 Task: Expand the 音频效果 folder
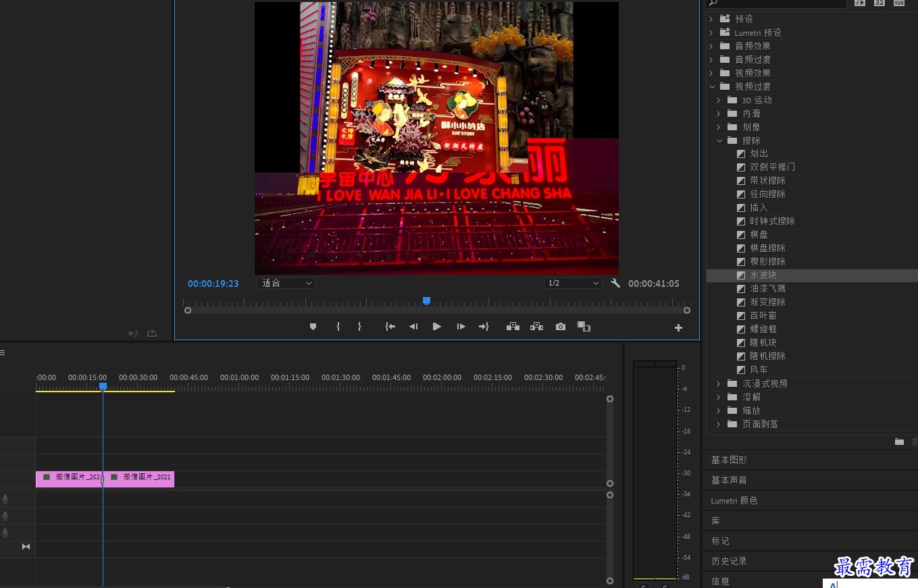click(711, 46)
